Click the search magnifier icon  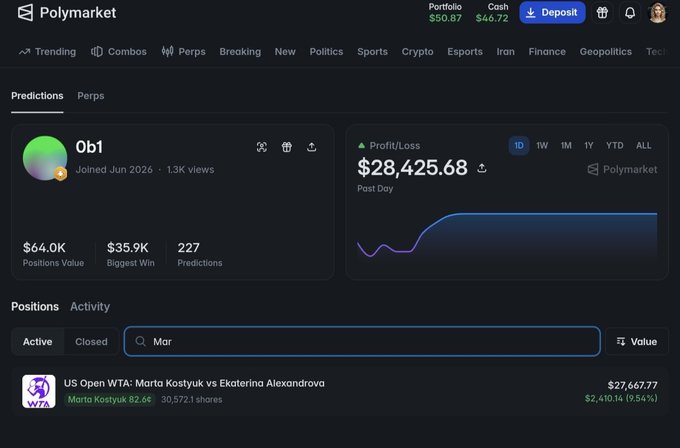click(x=140, y=341)
